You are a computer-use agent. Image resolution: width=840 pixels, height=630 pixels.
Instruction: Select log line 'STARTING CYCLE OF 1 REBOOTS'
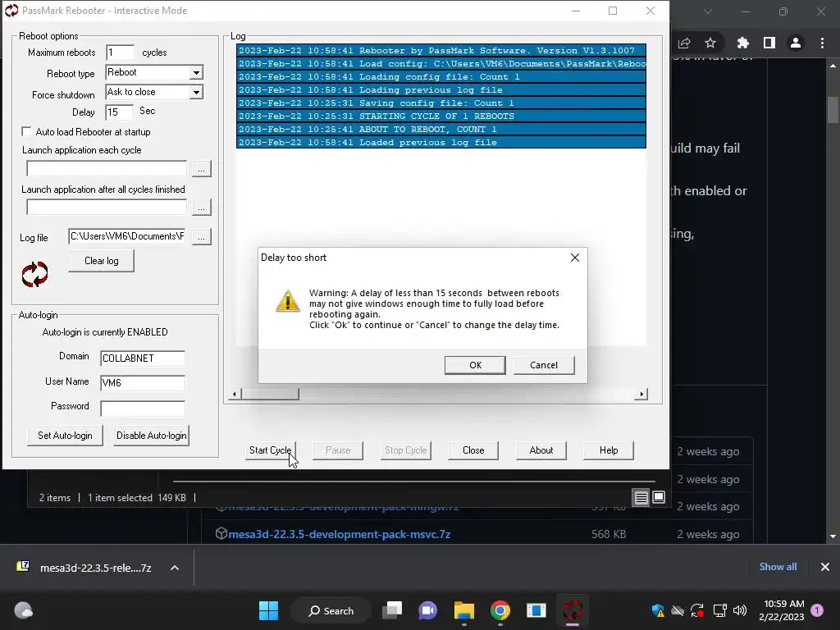click(441, 116)
